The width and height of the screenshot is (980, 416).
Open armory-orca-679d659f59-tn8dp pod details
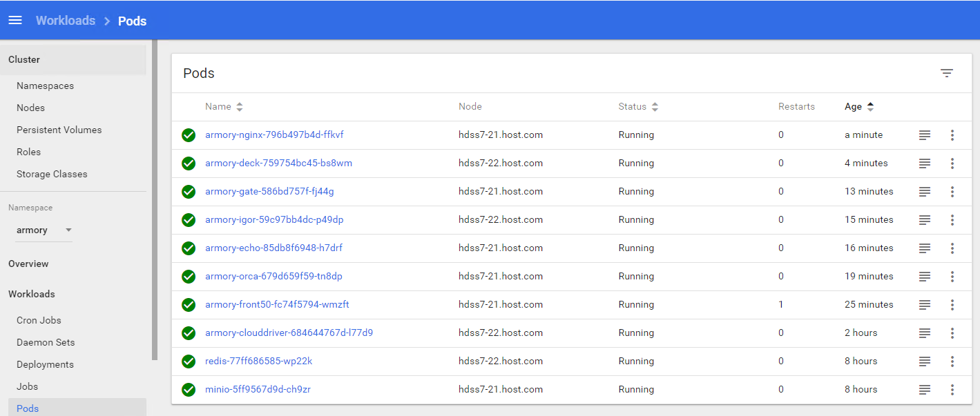[x=273, y=277]
